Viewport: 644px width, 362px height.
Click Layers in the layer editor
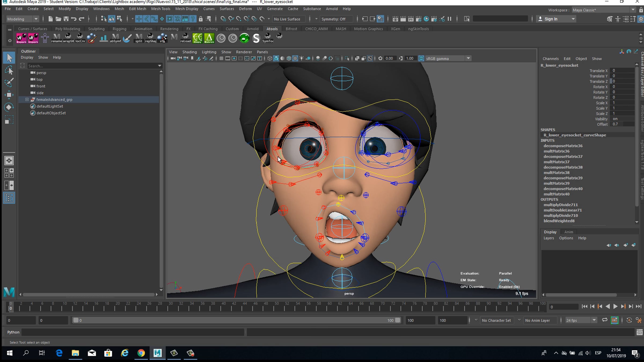coord(549,238)
